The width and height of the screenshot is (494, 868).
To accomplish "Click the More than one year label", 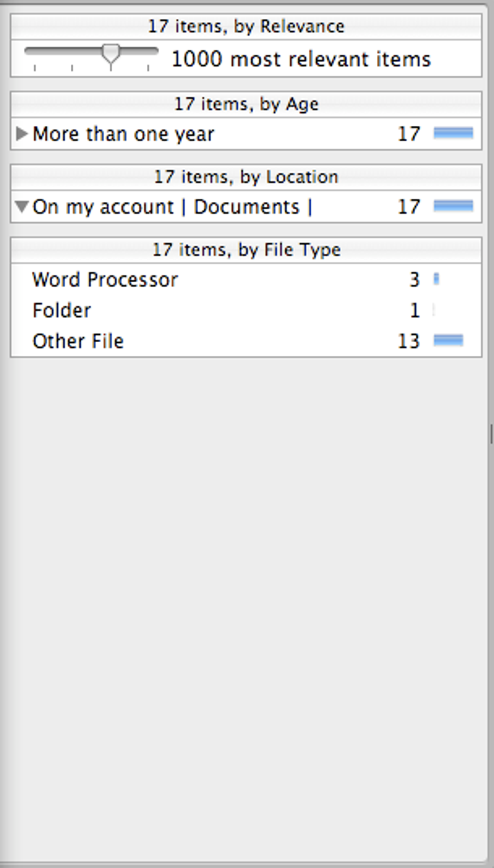I will tap(123, 134).
